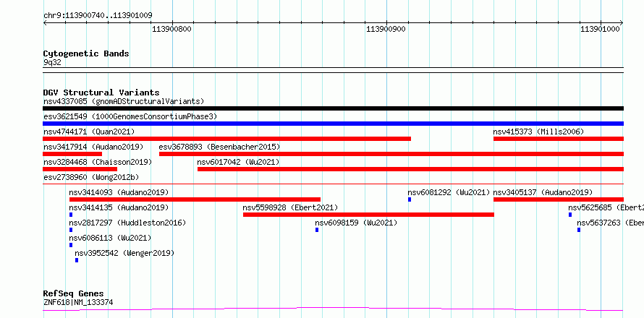Click the red bar under nsv3405137

[x=559, y=199]
